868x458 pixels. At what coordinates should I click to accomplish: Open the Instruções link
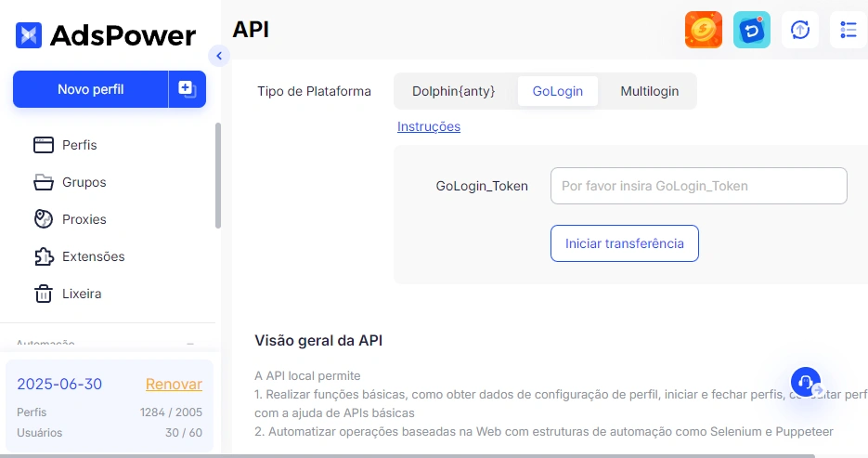pos(429,126)
